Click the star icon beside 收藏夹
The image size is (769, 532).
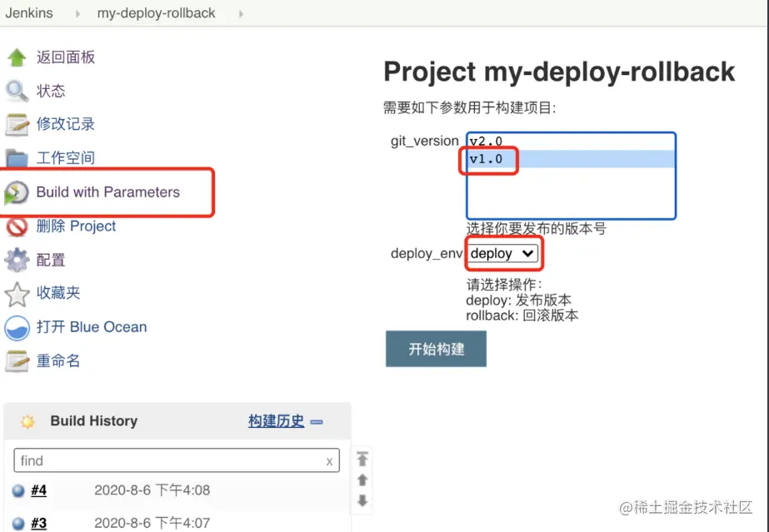pos(17,293)
